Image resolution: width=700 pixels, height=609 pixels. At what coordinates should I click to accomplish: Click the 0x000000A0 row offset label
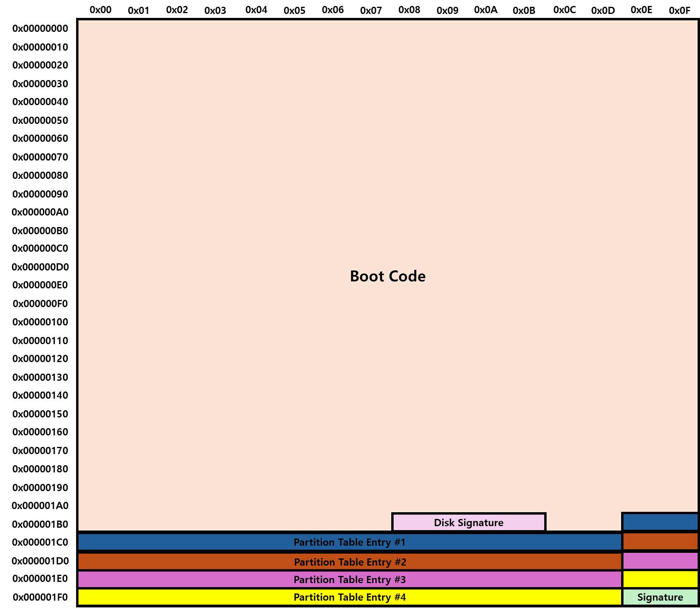40,212
